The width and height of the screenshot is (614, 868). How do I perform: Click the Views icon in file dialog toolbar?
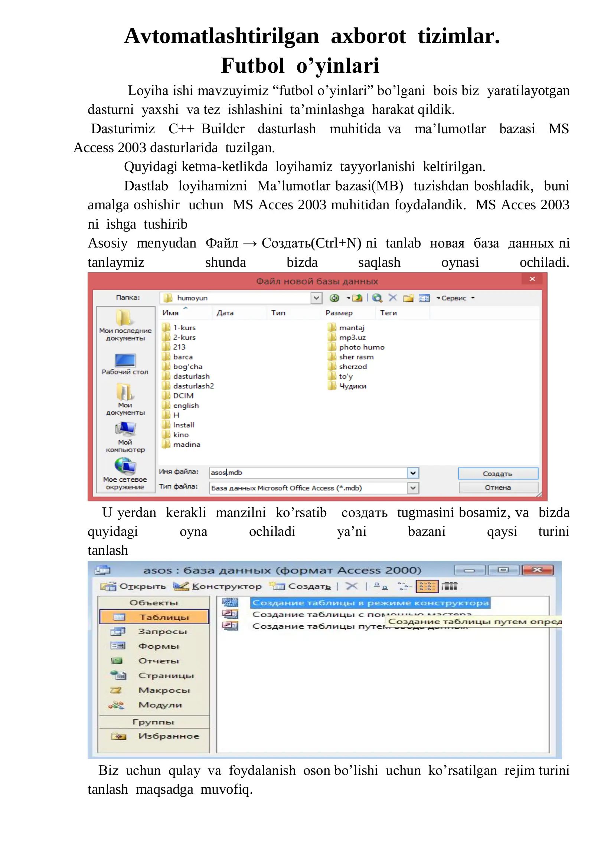coord(424,298)
